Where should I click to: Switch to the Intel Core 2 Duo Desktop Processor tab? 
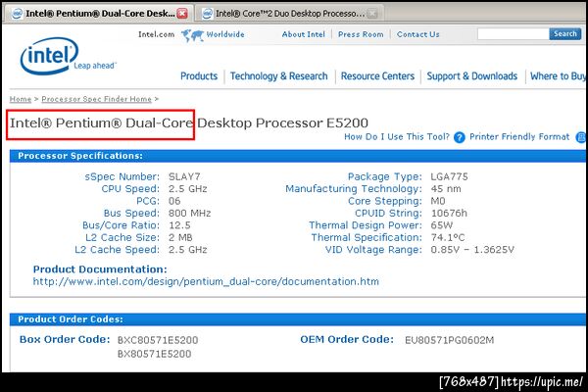tap(289, 14)
